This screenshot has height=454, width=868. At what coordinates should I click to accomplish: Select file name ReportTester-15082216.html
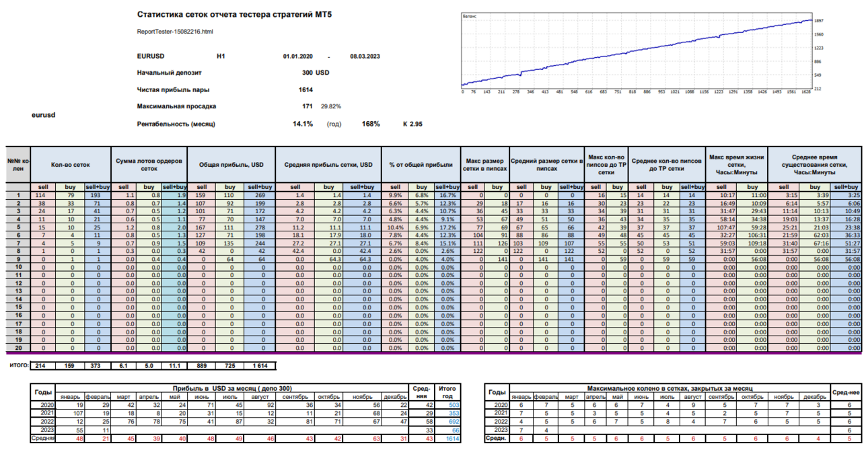click(175, 31)
